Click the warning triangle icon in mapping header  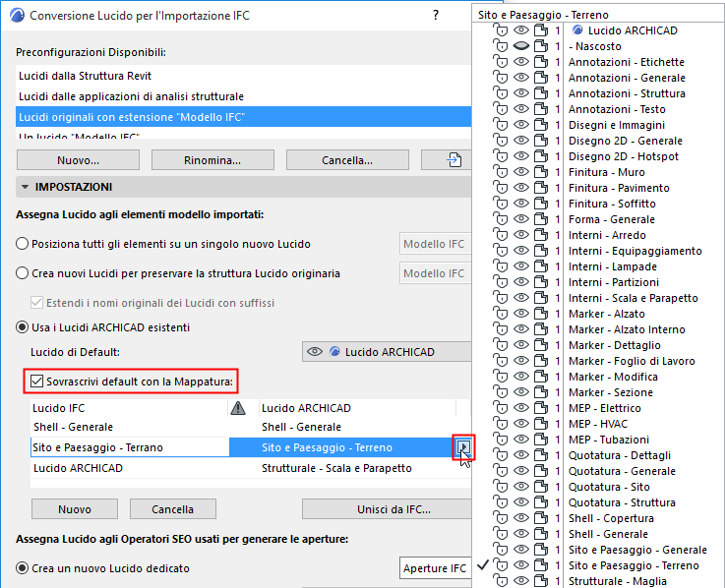[x=238, y=408]
